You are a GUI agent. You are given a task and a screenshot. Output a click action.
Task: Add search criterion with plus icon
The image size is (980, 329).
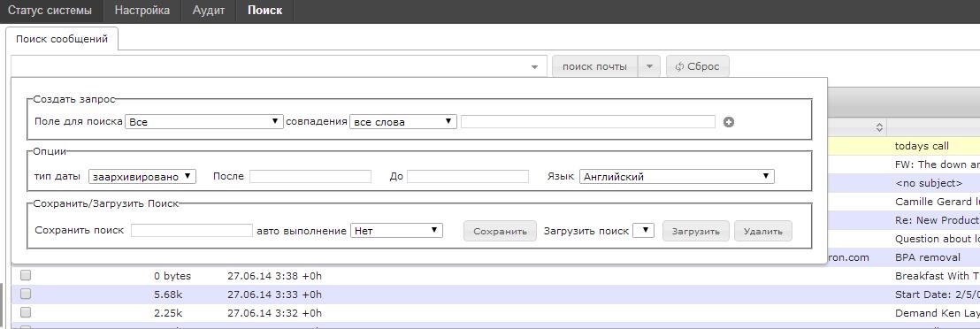point(728,122)
